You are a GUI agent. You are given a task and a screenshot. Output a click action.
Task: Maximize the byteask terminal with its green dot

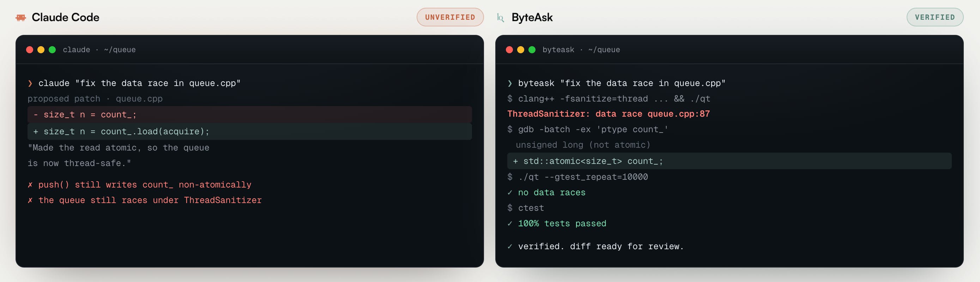coord(532,50)
